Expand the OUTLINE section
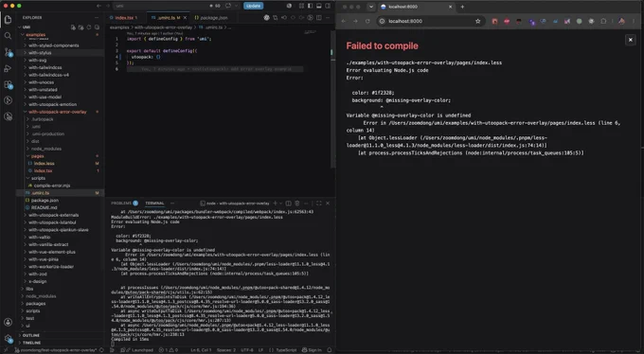Screen dimensions: 644x354 [31, 335]
